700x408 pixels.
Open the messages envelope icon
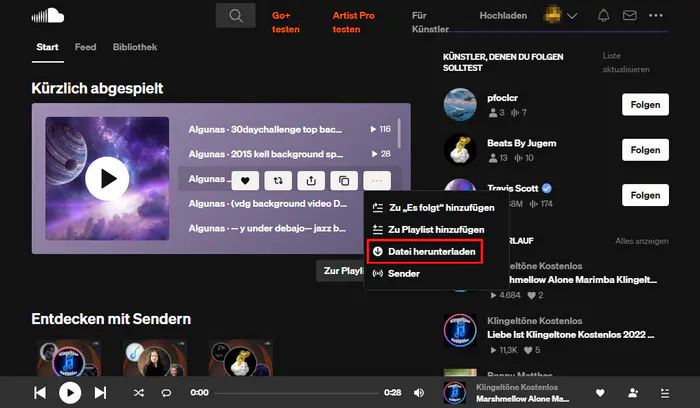coord(629,16)
